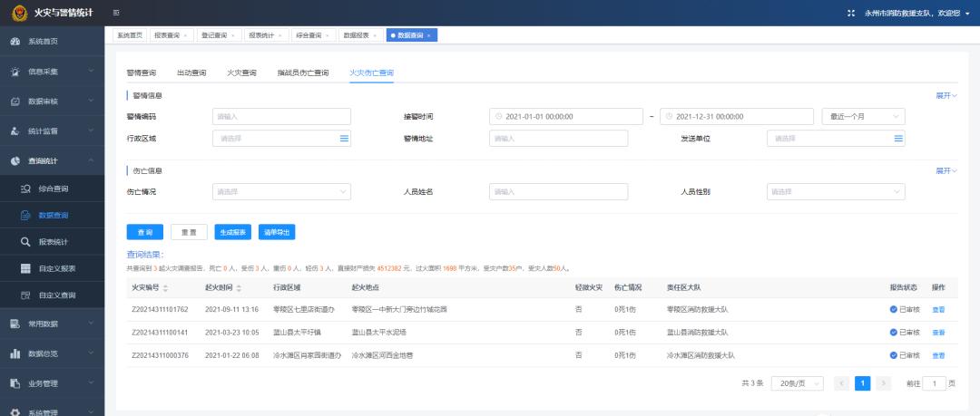Expand the 警情信息 section with 展开

pyautogui.click(x=946, y=95)
